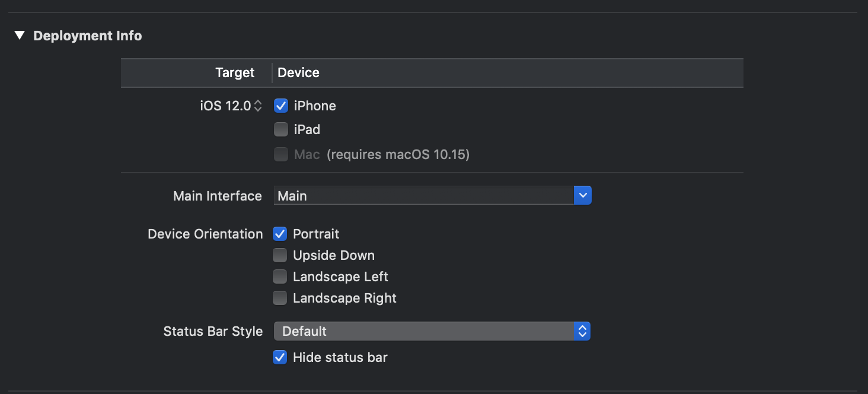Viewport: 868px width, 394px height.
Task: Enable Landscape Right orientation
Action: pyautogui.click(x=280, y=298)
